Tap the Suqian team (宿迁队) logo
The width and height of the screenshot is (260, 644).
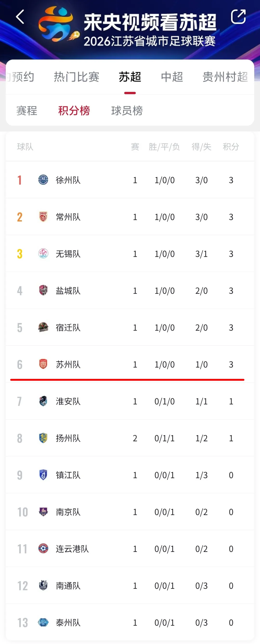(x=43, y=327)
